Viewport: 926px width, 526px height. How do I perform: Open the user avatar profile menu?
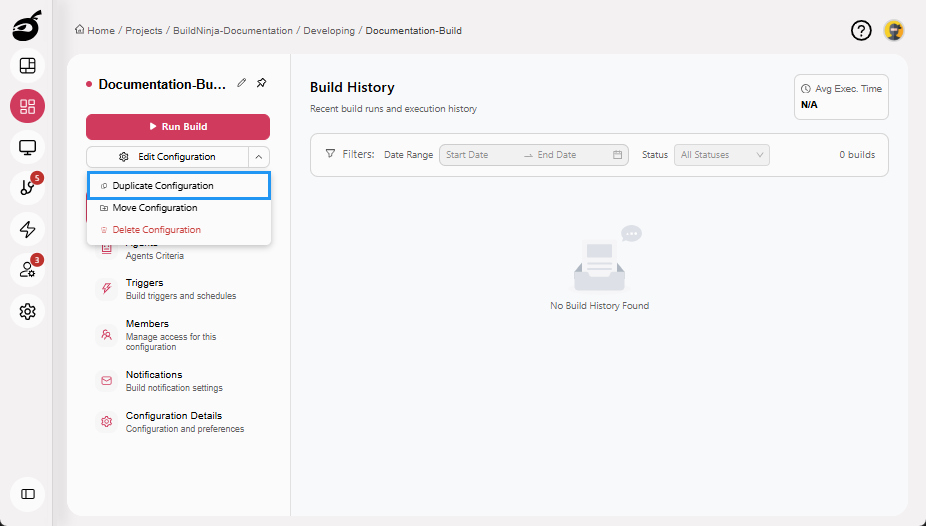[894, 30]
